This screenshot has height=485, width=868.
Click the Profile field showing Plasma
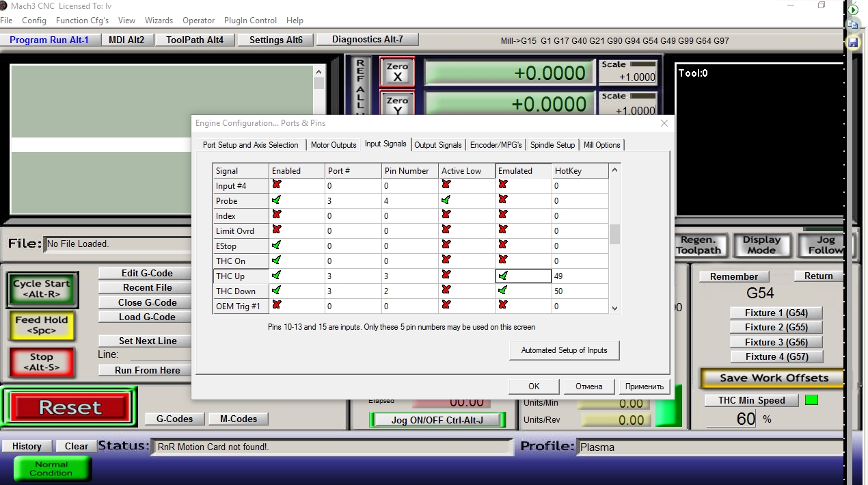(711, 447)
